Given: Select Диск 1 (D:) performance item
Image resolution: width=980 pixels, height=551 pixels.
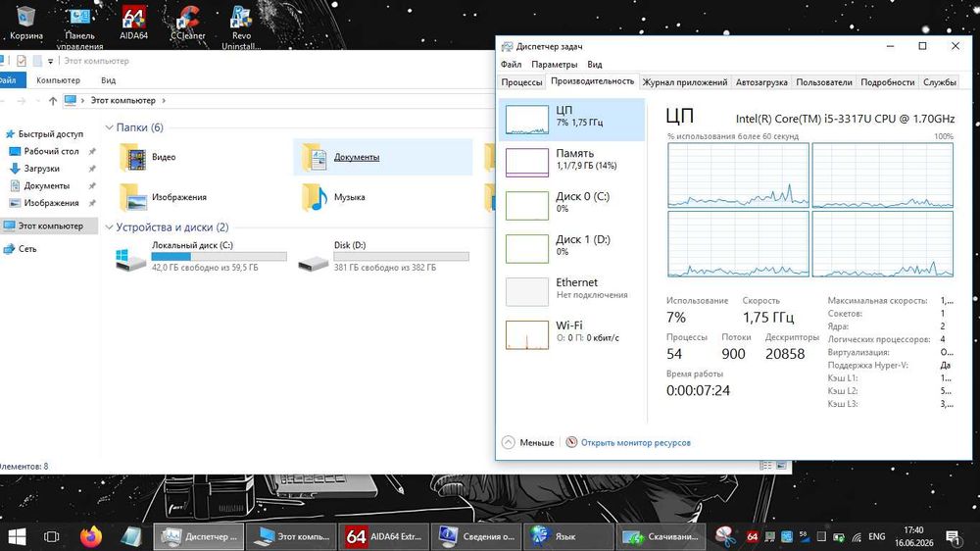Looking at the screenshot, I should tap(572, 248).
